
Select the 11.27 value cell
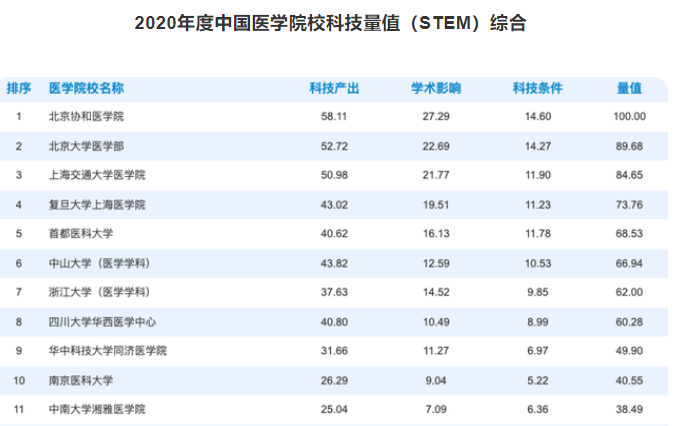tap(436, 350)
